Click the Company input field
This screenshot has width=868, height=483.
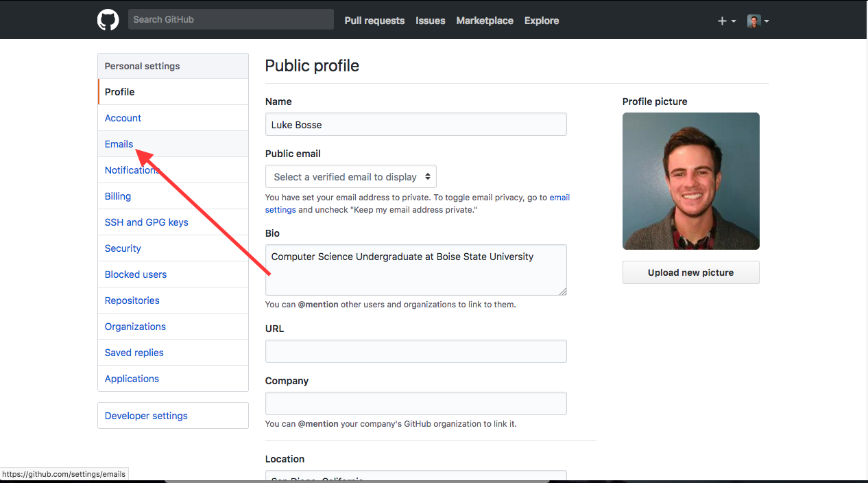pyautogui.click(x=416, y=403)
